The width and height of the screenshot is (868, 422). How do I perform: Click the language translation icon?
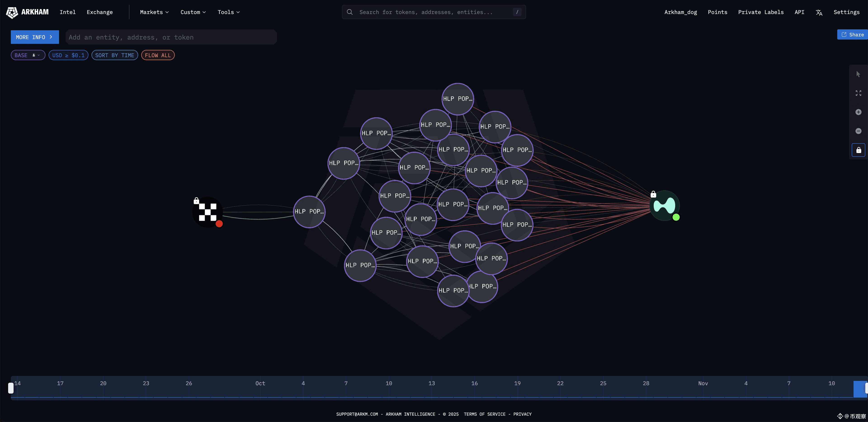click(x=819, y=12)
